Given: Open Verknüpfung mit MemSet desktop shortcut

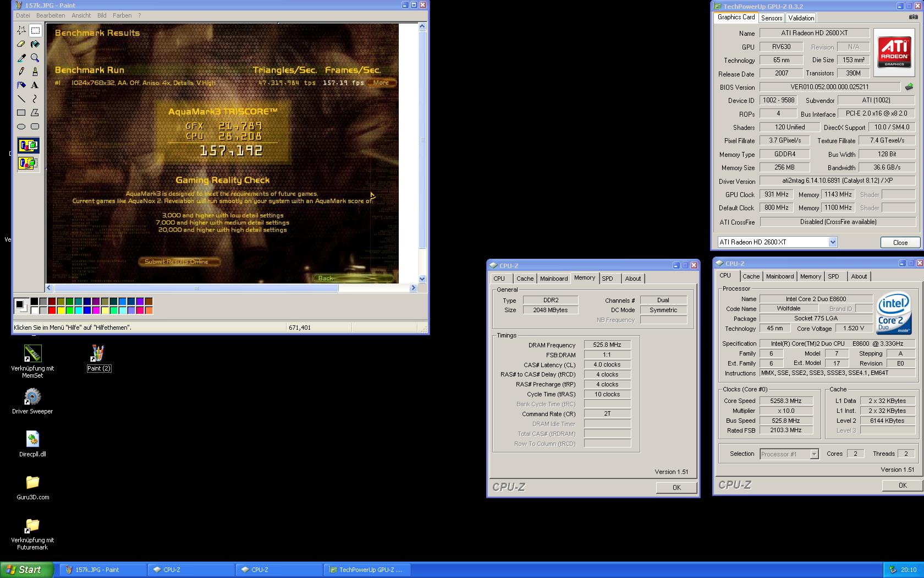Looking at the screenshot, I should (32, 362).
